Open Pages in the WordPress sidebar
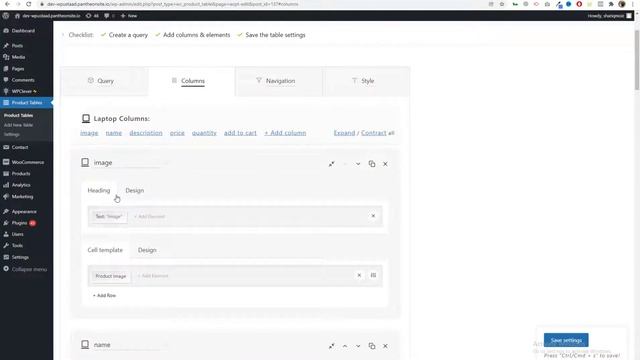Screen dimensions: 640x360 pyautogui.click(x=18, y=69)
